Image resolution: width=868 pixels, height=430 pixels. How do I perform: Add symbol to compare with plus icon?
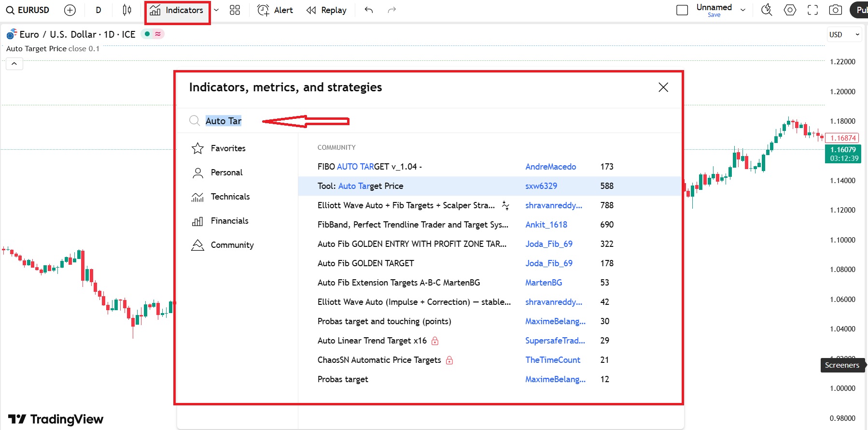(70, 10)
